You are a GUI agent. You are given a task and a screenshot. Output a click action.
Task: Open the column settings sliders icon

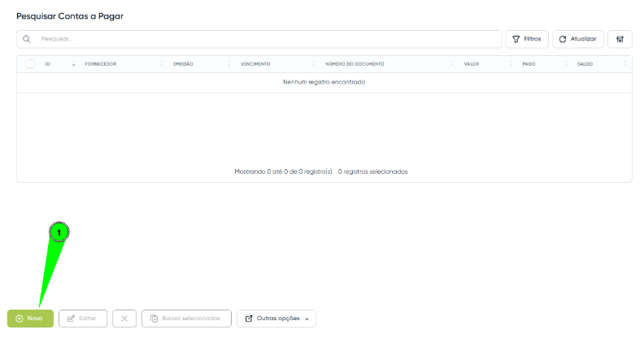coord(620,39)
